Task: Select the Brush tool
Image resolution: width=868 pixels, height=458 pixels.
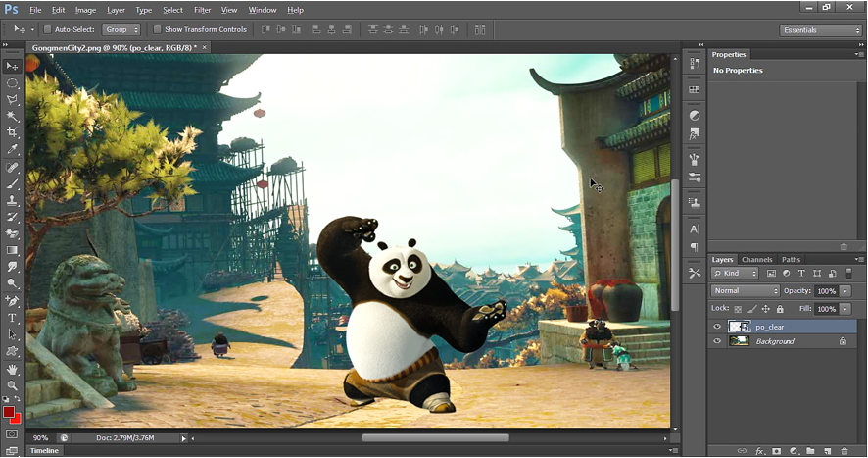Action: 12,184
